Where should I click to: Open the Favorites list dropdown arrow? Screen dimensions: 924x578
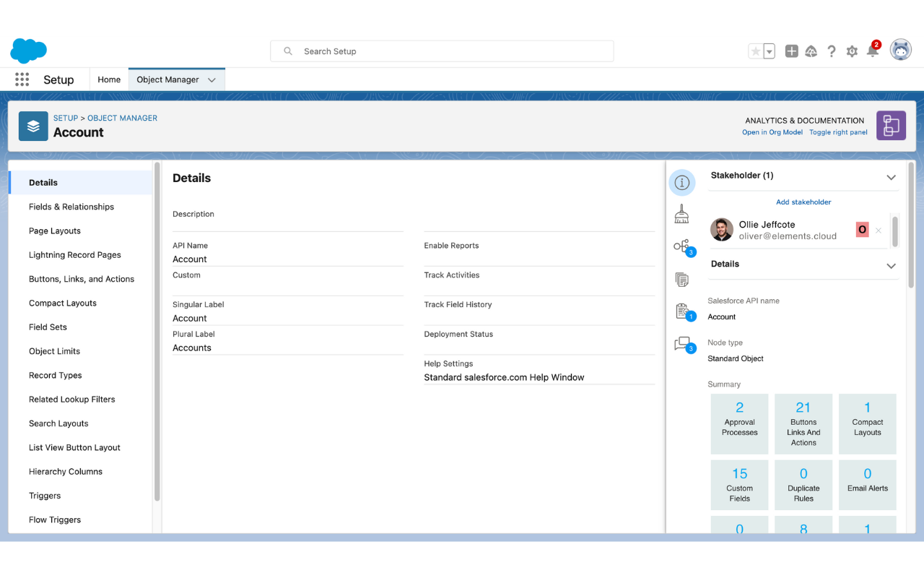coord(770,51)
